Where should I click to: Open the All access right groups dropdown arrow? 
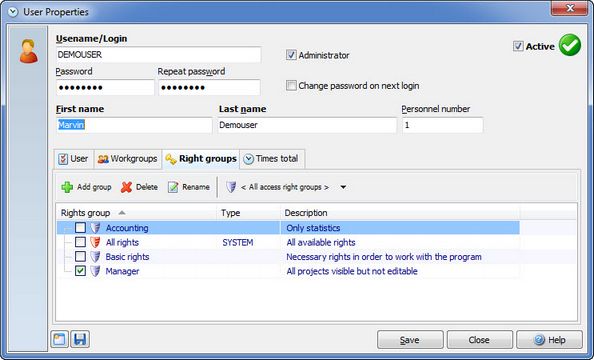[343, 187]
